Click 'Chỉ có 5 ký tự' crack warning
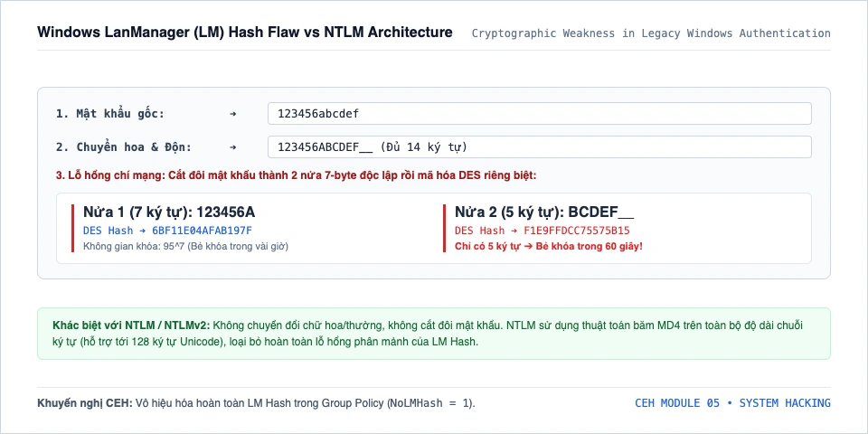This screenshot has width=868, height=434. (549, 246)
